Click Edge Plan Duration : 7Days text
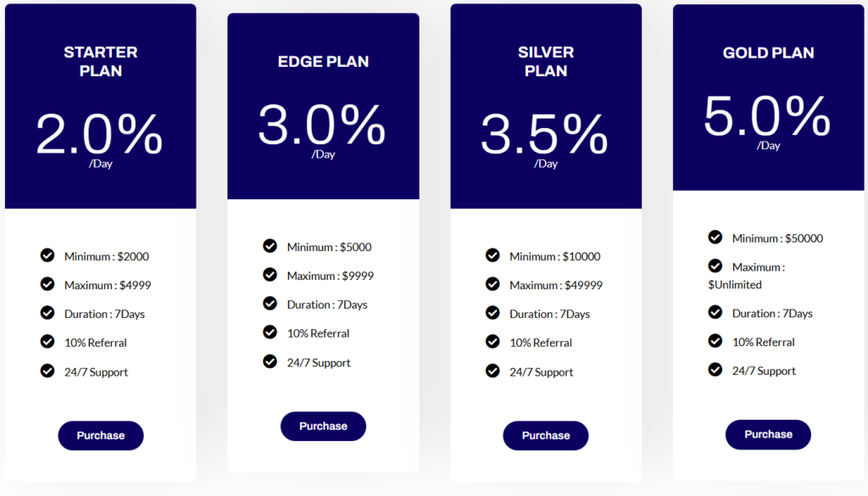Viewport: 868px width, 496px height. point(327,304)
